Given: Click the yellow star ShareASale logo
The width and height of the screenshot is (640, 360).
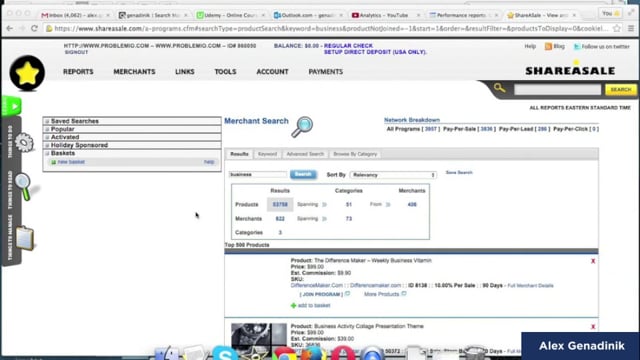Looking at the screenshot, I should (x=27, y=73).
